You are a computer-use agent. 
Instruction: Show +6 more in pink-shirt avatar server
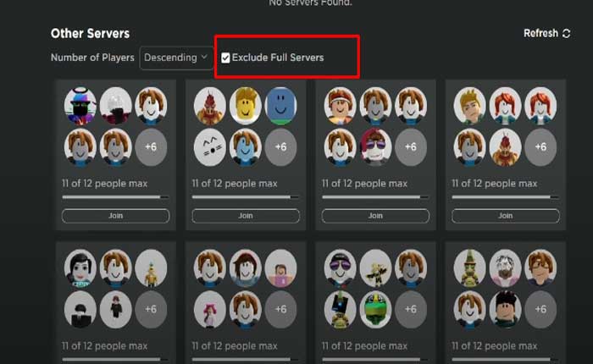(280, 309)
